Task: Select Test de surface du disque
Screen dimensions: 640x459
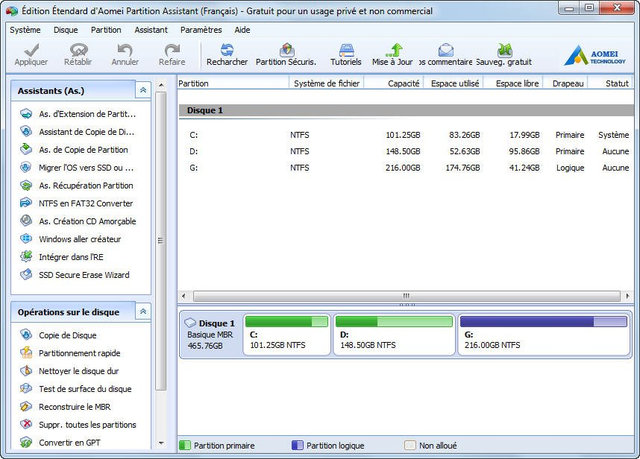Action: click(76, 389)
